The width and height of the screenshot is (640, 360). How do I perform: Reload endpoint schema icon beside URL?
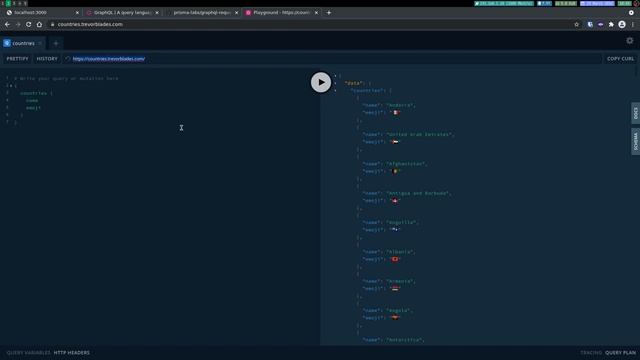[x=67, y=59]
